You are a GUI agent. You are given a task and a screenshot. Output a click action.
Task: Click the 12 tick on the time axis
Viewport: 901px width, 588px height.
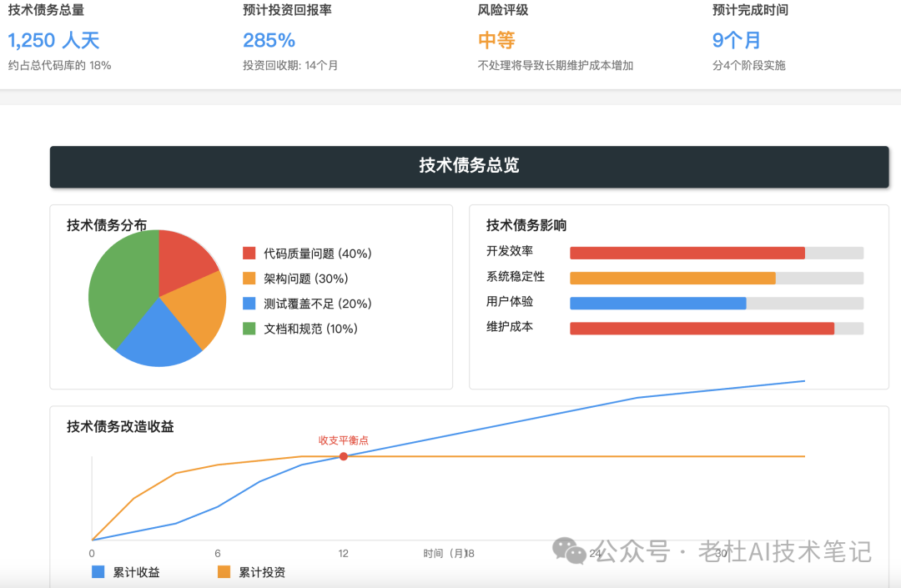(x=343, y=554)
